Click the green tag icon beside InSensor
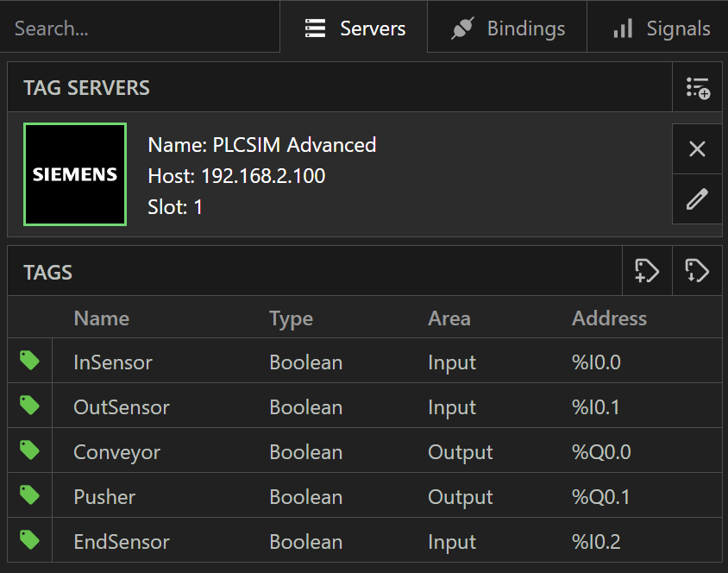The width and height of the screenshot is (728, 573). [x=30, y=361]
